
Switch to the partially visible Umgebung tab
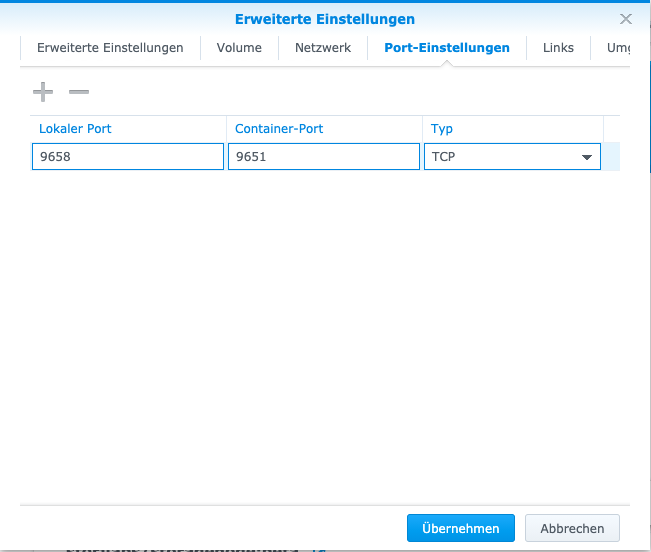(618, 48)
